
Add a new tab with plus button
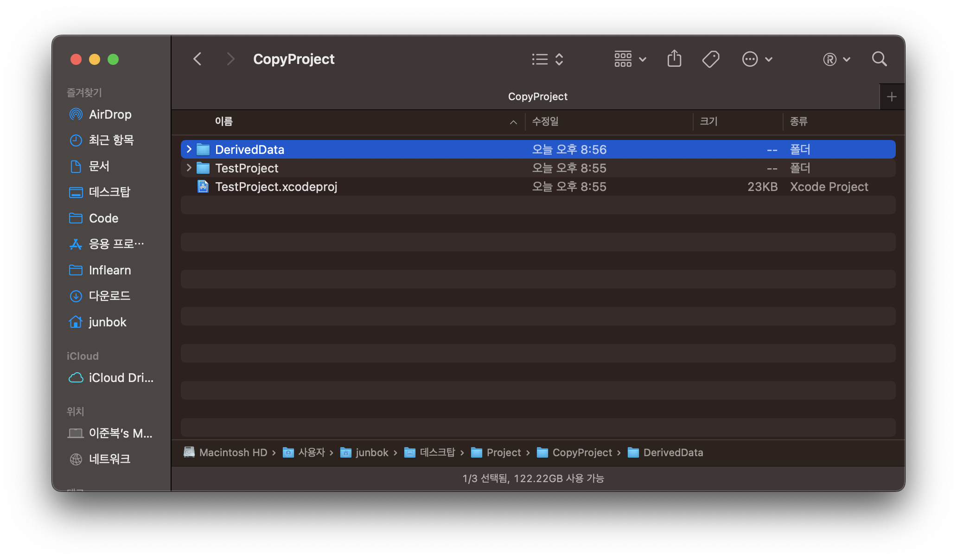(x=891, y=97)
